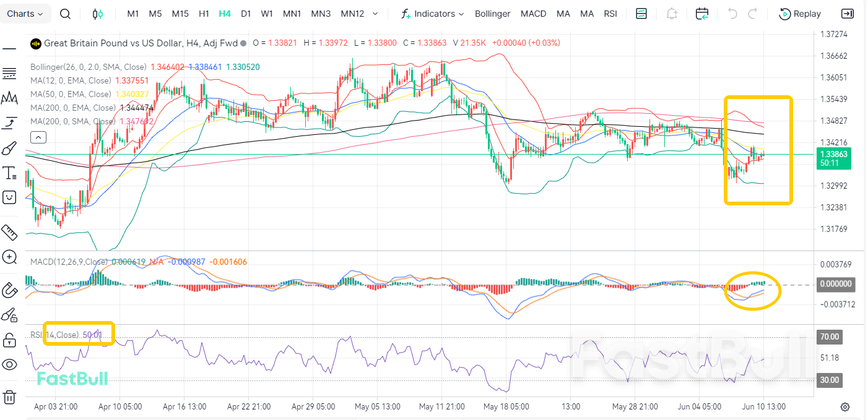Toggle drawing visibility eye icon
This screenshot has width=868, height=420.
(9, 364)
